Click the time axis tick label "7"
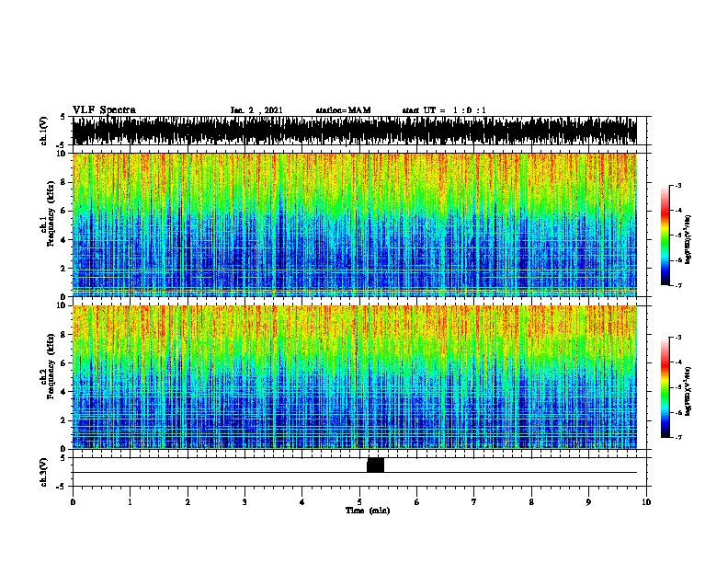This screenshot has height=563, width=728. pyautogui.click(x=474, y=501)
